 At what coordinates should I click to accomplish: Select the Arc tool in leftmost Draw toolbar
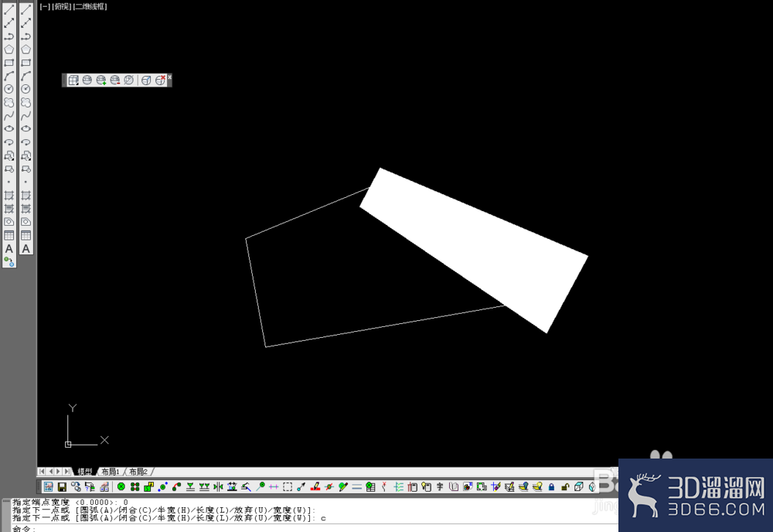pyautogui.click(x=9, y=76)
